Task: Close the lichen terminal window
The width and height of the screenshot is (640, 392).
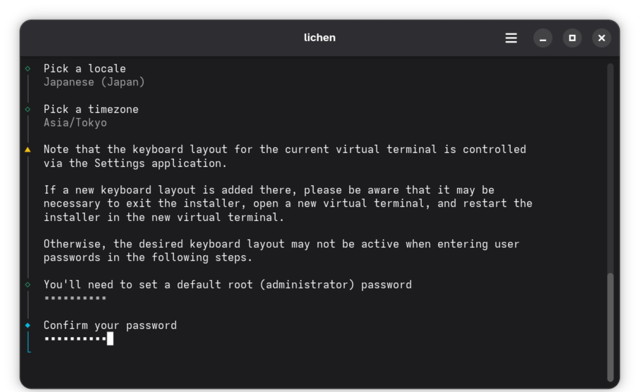Action: click(x=602, y=38)
